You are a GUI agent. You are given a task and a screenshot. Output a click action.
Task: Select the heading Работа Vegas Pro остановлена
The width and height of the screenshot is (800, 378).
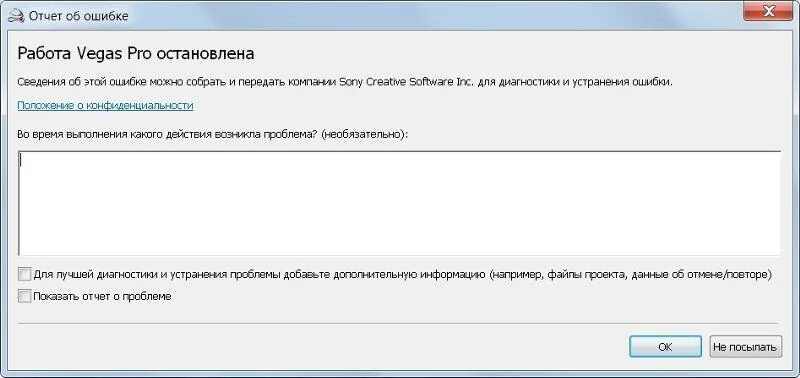136,54
